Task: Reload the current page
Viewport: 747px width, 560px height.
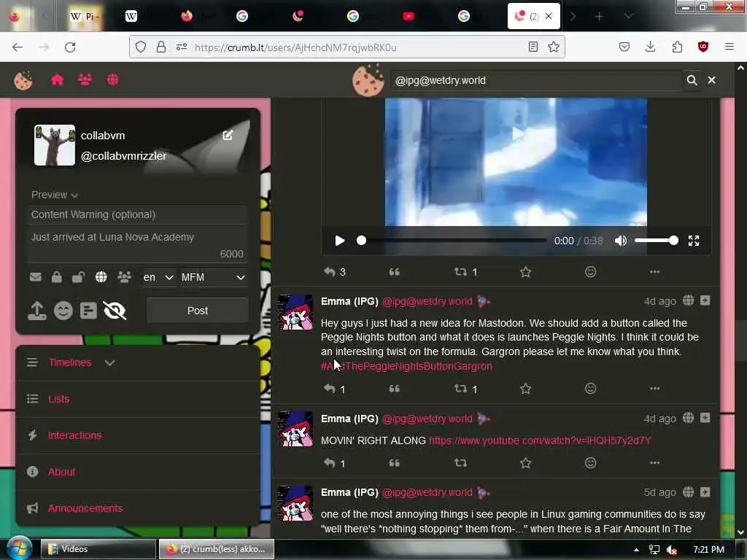Action: click(x=70, y=47)
